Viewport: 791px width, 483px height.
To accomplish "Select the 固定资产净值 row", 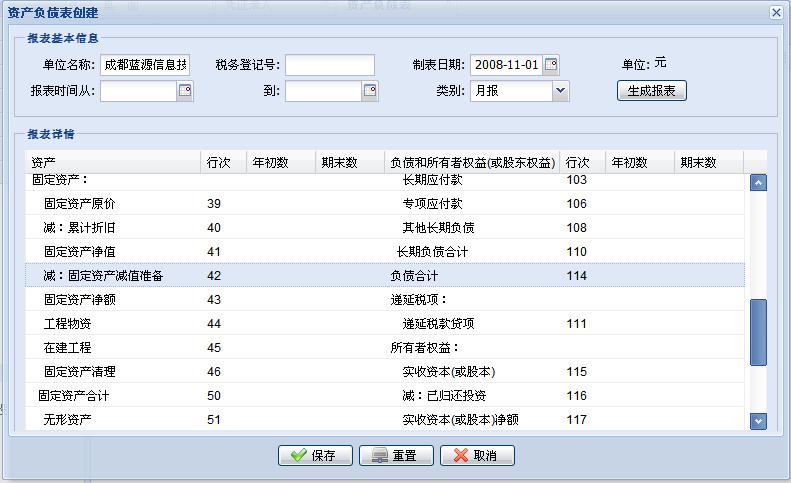I will [x=385, y=251].
